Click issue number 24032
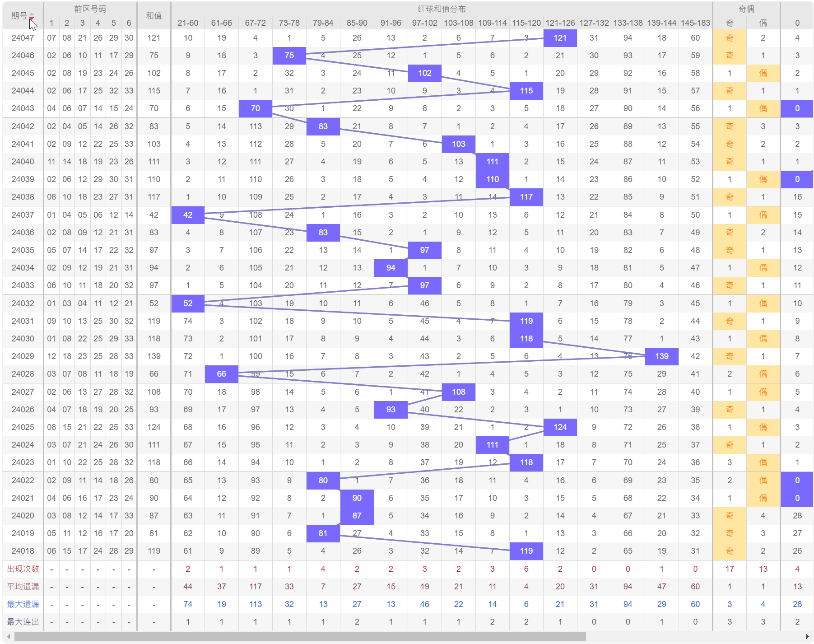The height and width of the screenshot is (644, 814). tap(23, 303)
